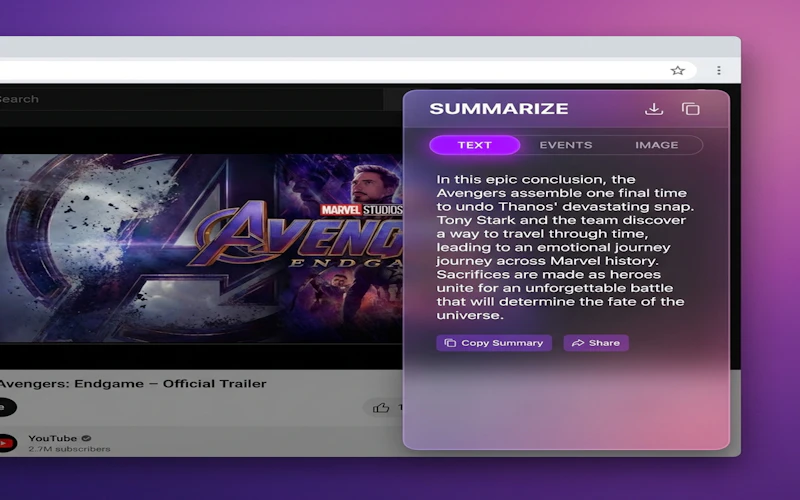Click the YouTube Search field

click(x=191, y=99)
